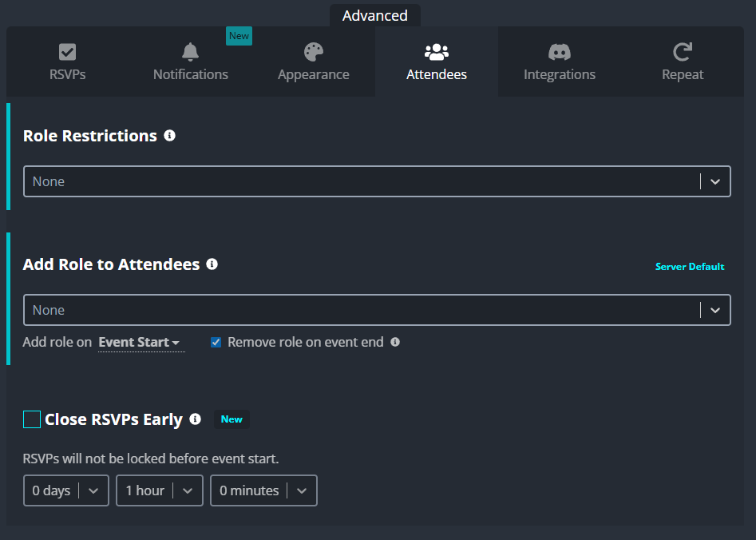The width and height of the screenshot is (756, 540).
Task: Click info icon after Remove role on event end
Action: (395, 342)
